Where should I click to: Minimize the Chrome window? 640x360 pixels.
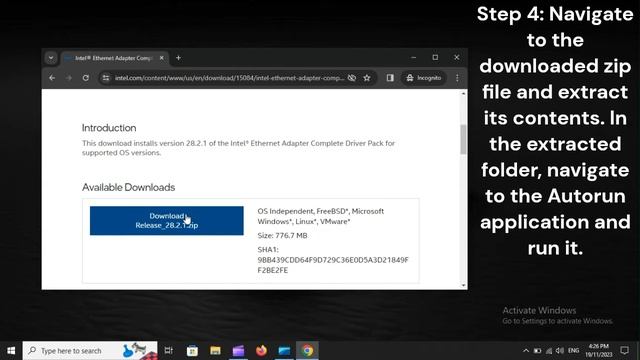(x=414, y=58)
